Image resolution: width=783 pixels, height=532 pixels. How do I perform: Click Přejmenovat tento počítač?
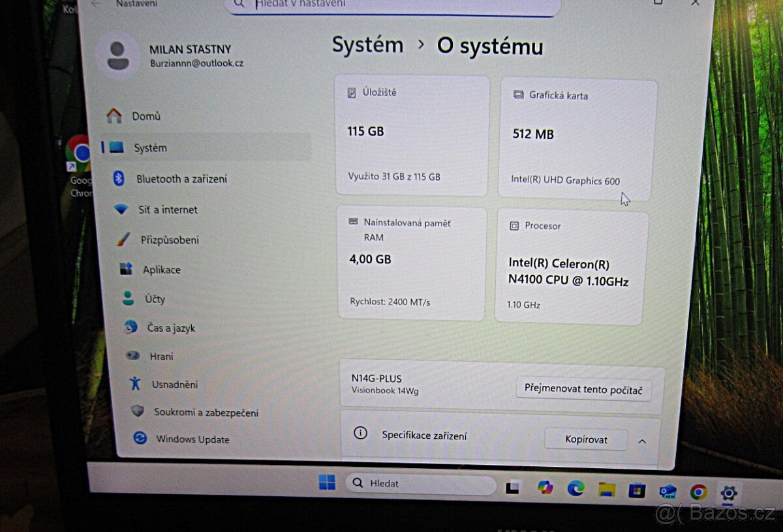[x=584, y=388]
